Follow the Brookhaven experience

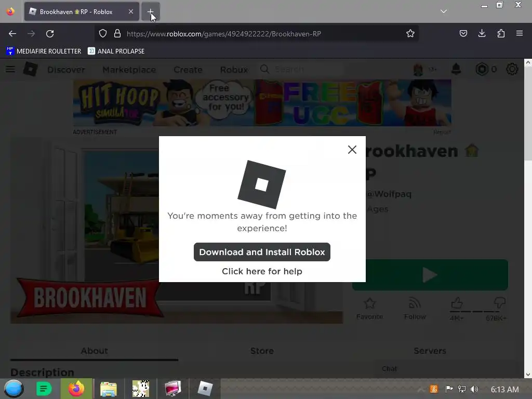(x=415, y=309)
